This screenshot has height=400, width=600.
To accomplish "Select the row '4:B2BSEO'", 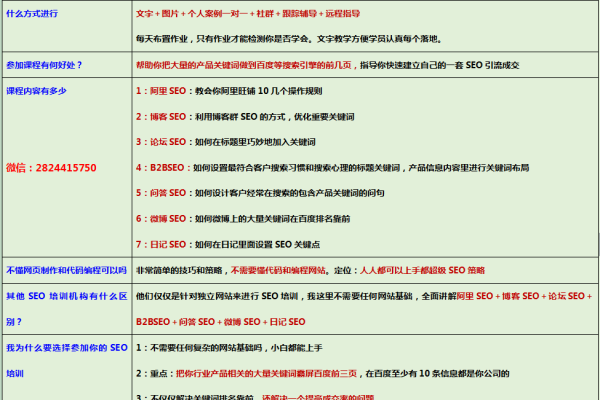I will (x=333, y=168).
